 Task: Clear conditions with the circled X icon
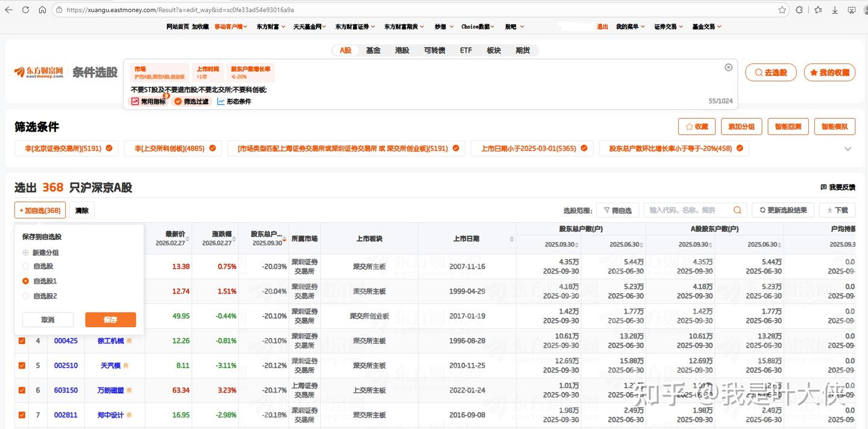(x=728, y=68)
